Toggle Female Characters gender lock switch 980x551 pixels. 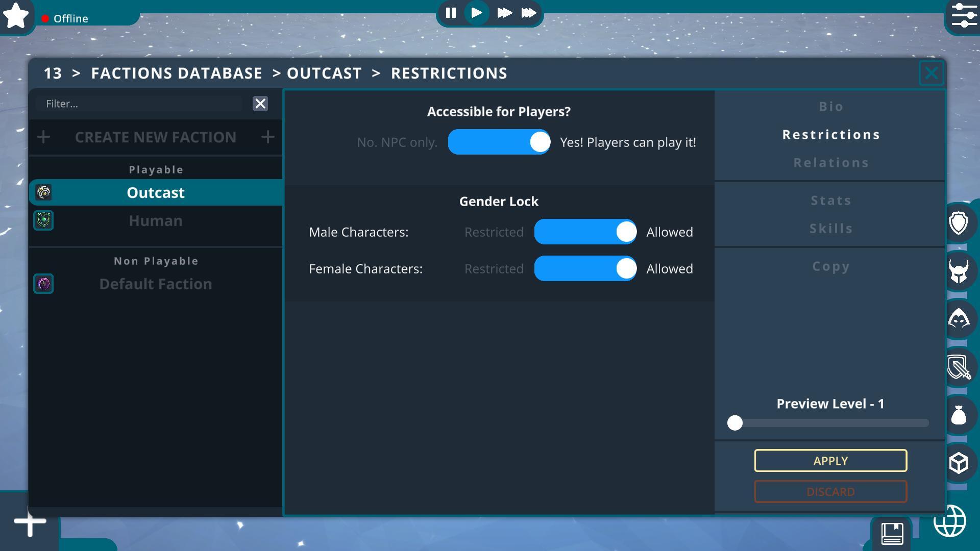point(585,268)
